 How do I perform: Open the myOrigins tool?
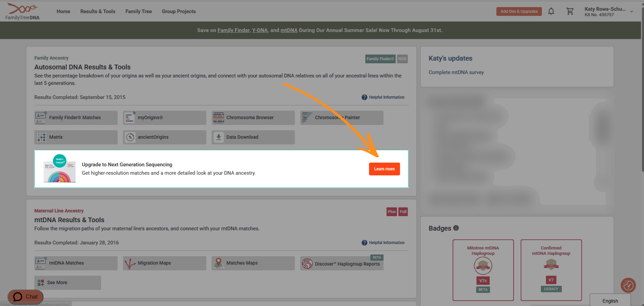pyautogui.click(x=164, y=118)
